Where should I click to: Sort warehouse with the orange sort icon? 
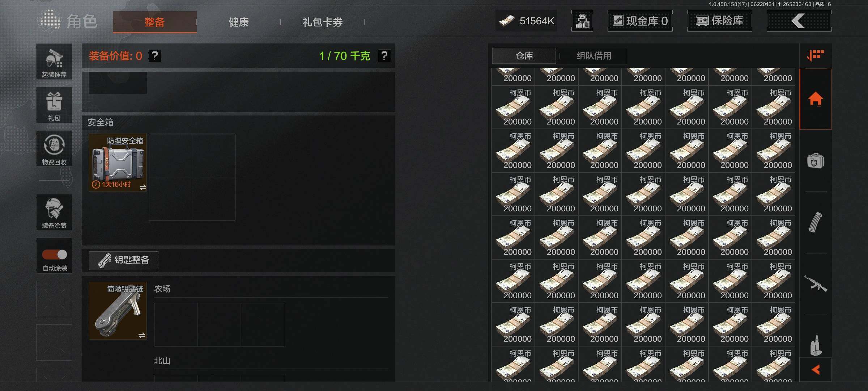816,56
